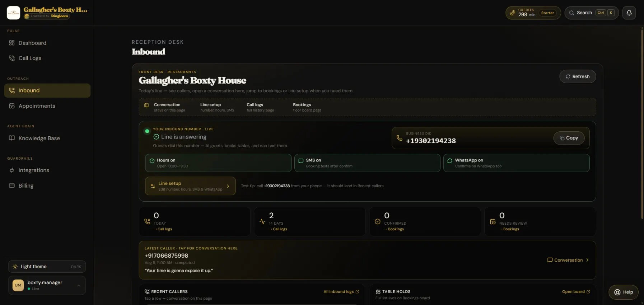644x305 pixels.
Task: Copy the business DID number
Action: [569, 138]
